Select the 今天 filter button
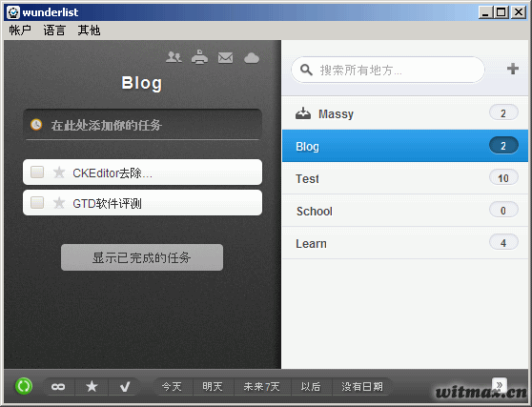The height and width of the screenshot is (407, 532). (x=172, y=386)
